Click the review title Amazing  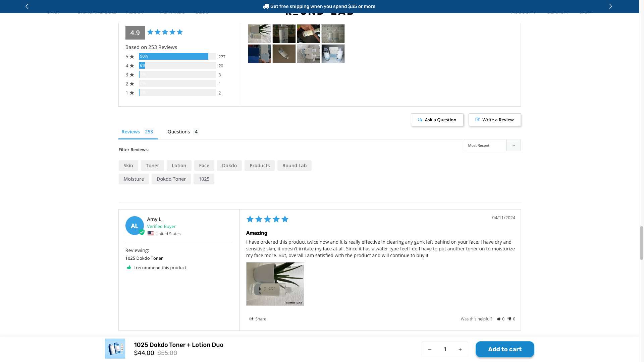[x=257, y=233]
